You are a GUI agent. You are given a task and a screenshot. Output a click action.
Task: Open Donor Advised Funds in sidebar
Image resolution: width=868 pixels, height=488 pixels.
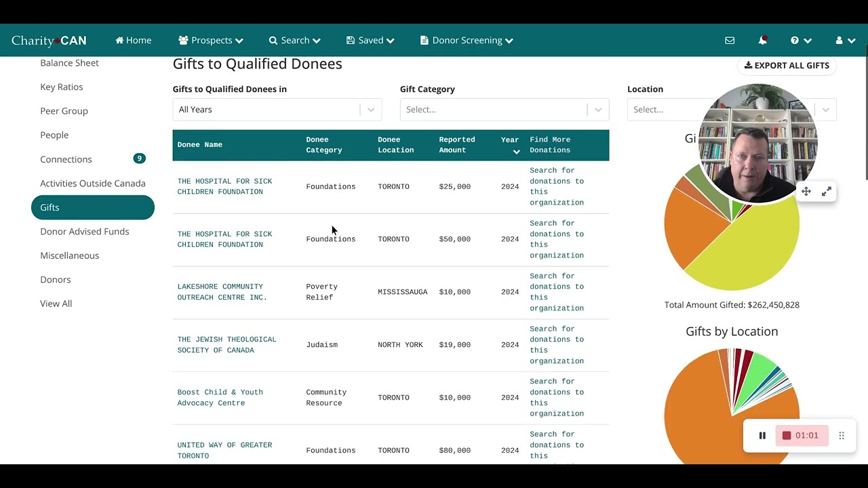(x=85, y=231)
